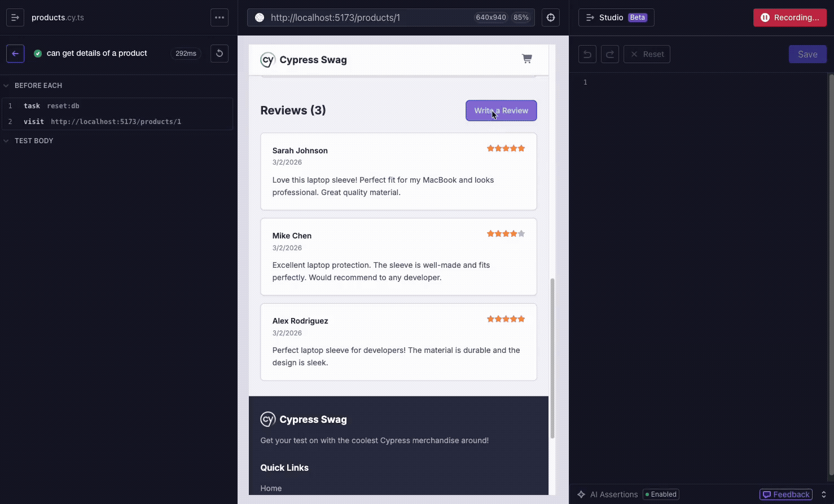Click the undo arrow in Studio panel
This screenshot has height=504, width=834.
587,54
